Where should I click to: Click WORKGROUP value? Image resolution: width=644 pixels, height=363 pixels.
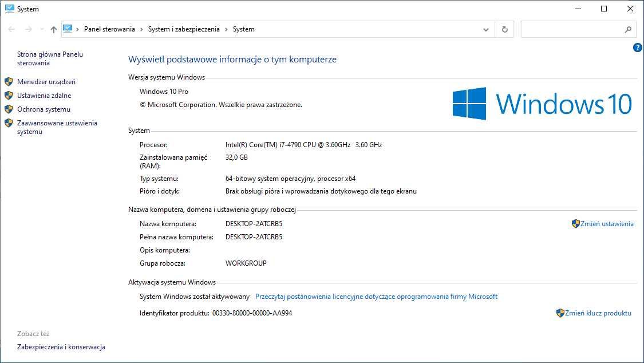pos(246,263)
